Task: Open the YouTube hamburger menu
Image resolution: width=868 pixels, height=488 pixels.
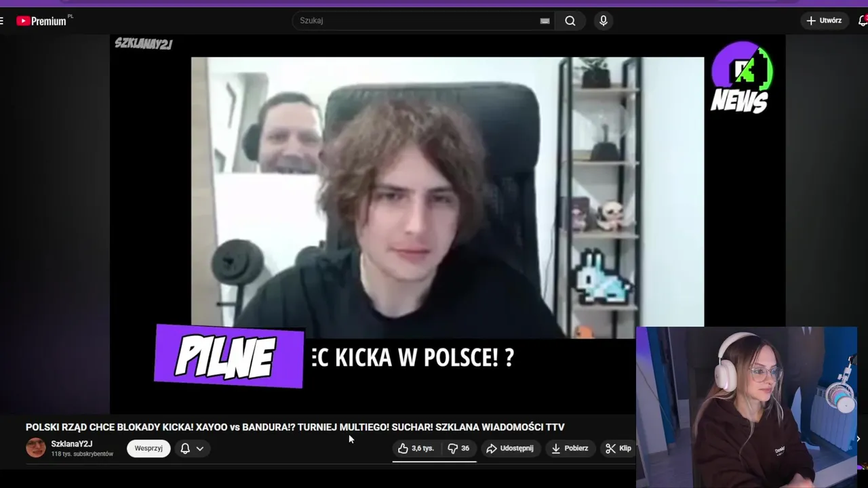Action: point(2,20)
